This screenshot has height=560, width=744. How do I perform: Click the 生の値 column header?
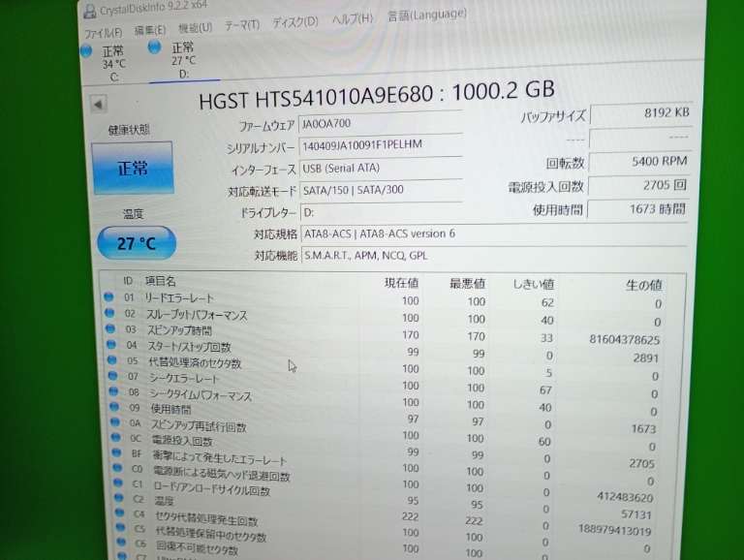coord(644,285)
